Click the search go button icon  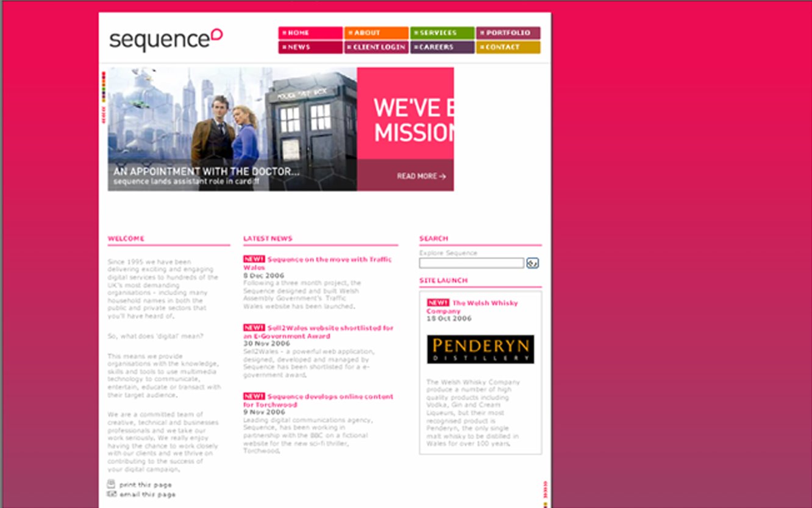(x=533, y=263)
